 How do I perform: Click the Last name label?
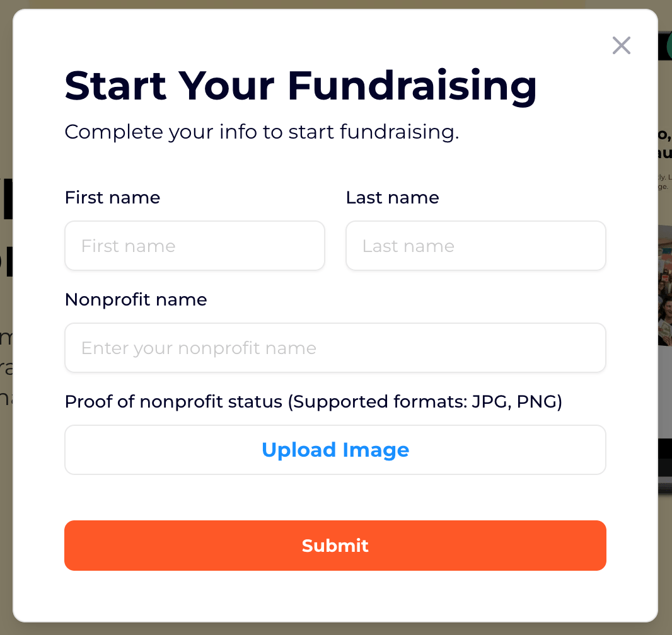click(392, 197)
